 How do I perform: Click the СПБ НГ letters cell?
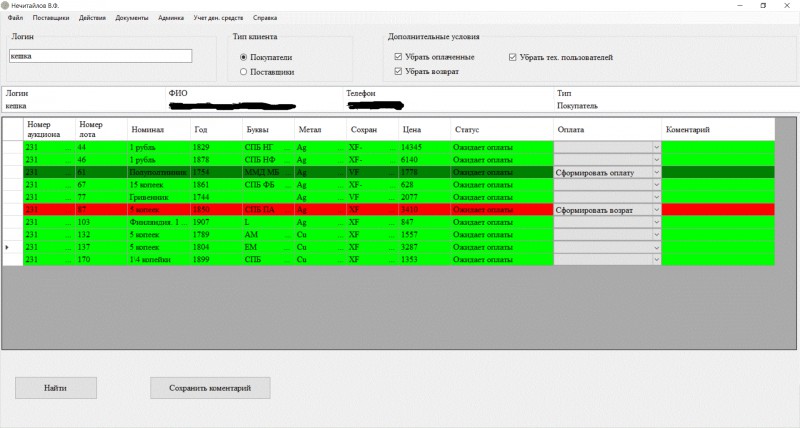click(269, 147)
